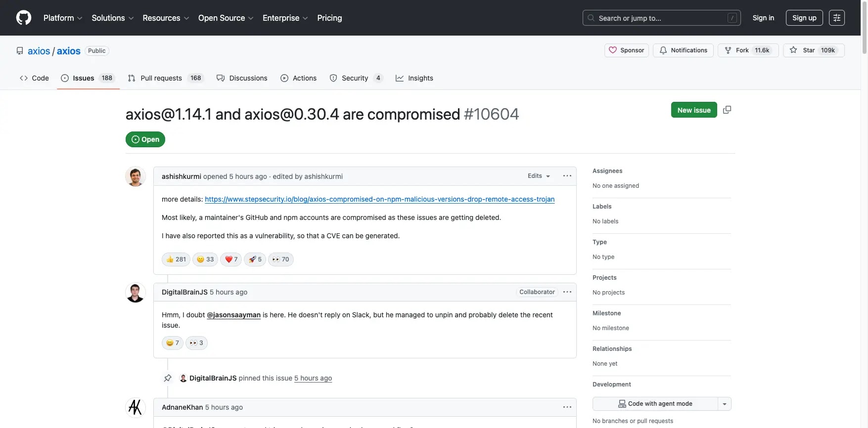Screen dimensions: 868x428
Task: Open the stepsecurity.io blog link
Action: click(379, 199)
